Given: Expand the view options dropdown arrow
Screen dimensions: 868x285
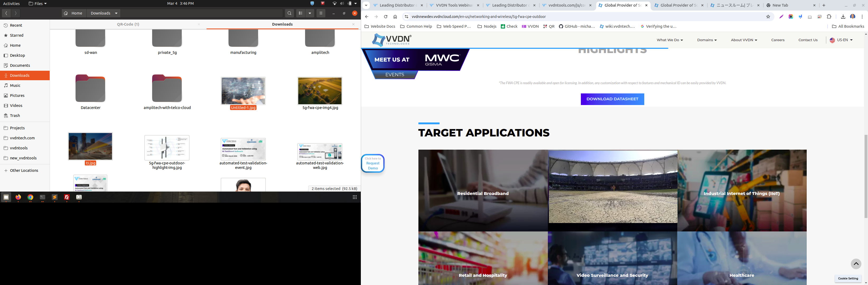Looking at the screenshot, I should click(x=310, y=13).
